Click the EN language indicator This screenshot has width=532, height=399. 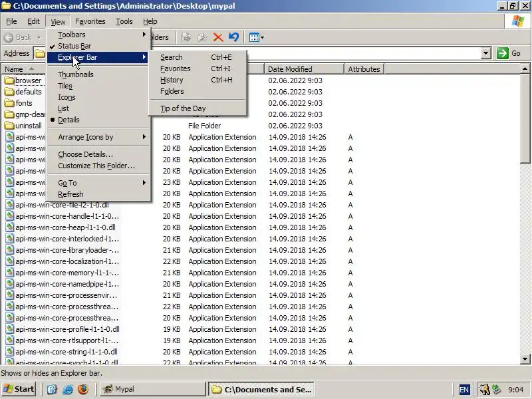(x=464, y=390)
